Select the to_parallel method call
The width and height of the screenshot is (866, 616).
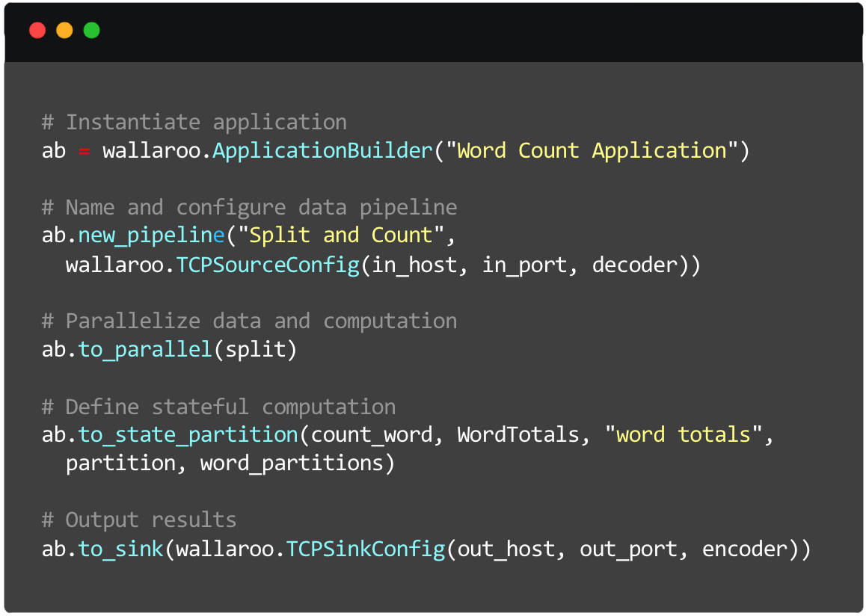(145, 349)
